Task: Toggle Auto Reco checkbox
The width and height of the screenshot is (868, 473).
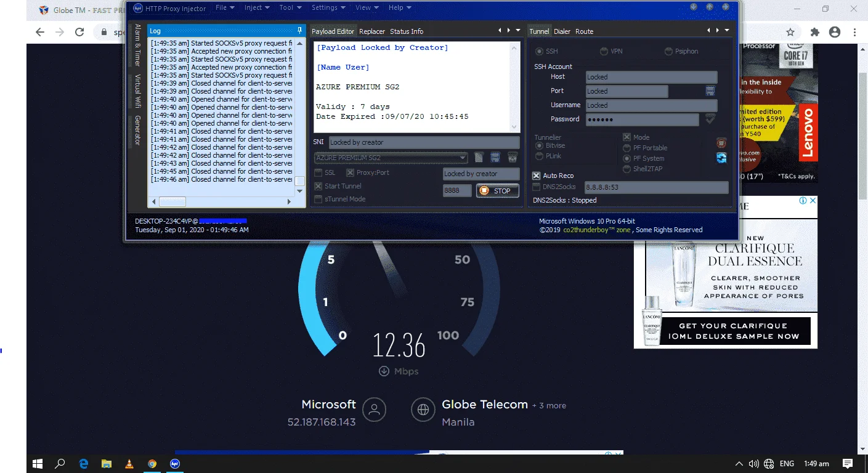Action: point(536,176)
